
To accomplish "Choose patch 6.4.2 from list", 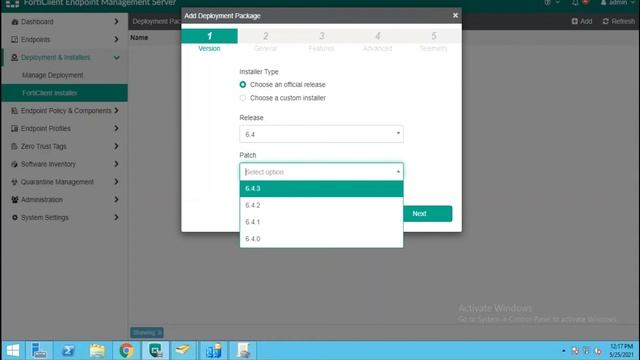I will [x=321, y=205].
